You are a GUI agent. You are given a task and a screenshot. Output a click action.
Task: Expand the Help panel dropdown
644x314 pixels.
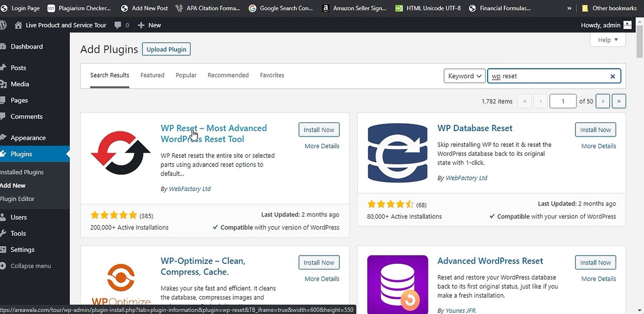[x=608, y=40]
